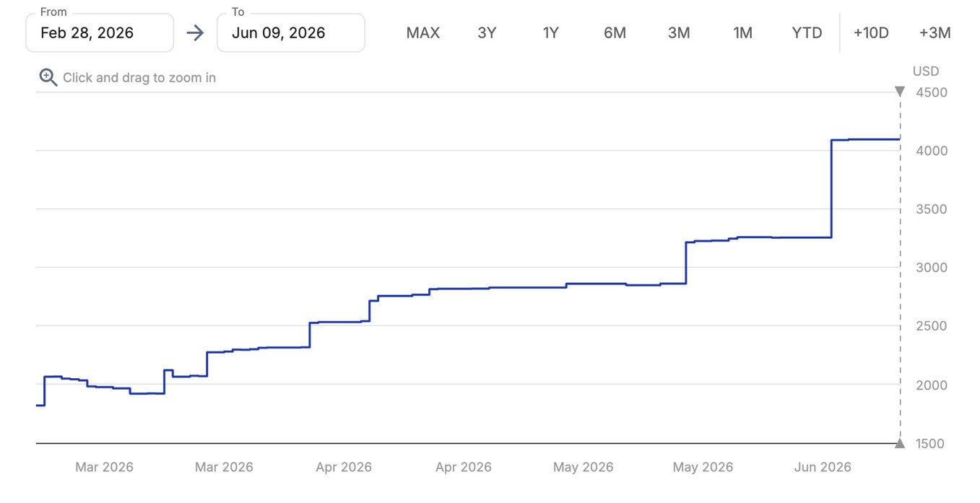The height and width of the screenshot is (503, 980).
Task: Click the down triangle marker near 4500
Action: (900, 92)
